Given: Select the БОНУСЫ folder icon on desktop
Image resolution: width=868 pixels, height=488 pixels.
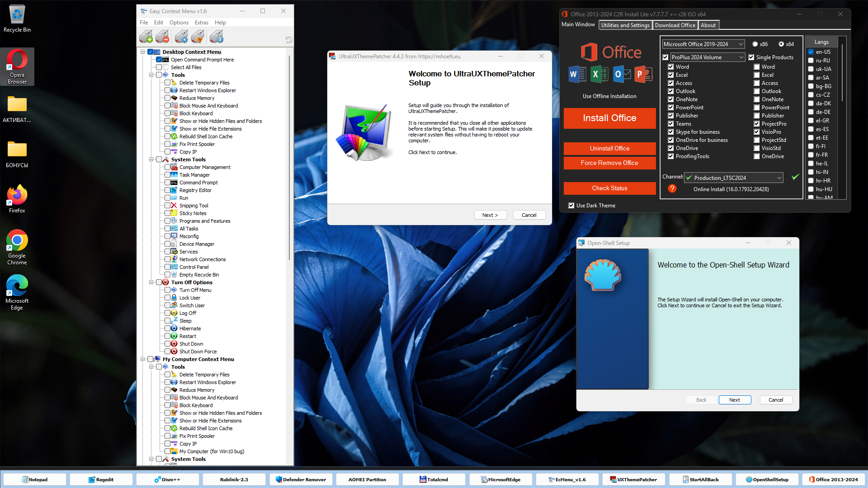Looking at the screenshot, I should tap(17, 154).
